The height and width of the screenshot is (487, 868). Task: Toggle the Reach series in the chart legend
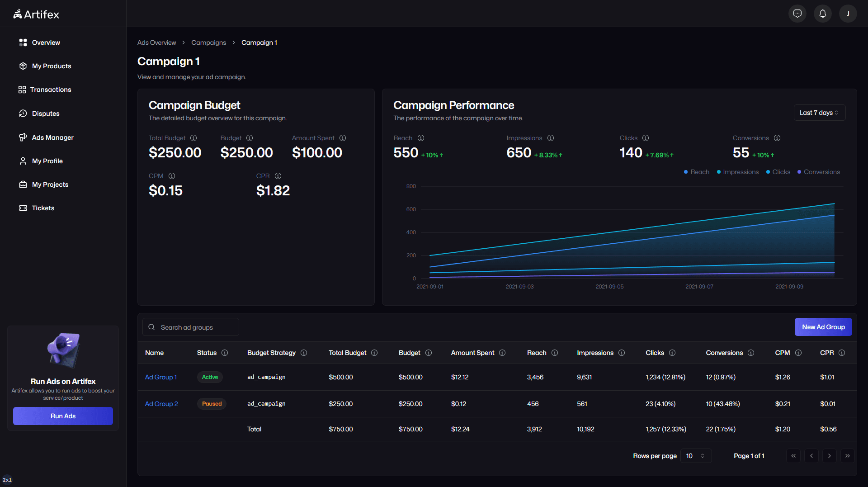[696, 172]
